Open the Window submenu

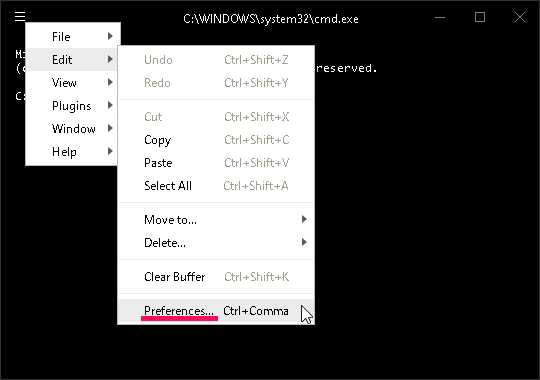[72, 129]
